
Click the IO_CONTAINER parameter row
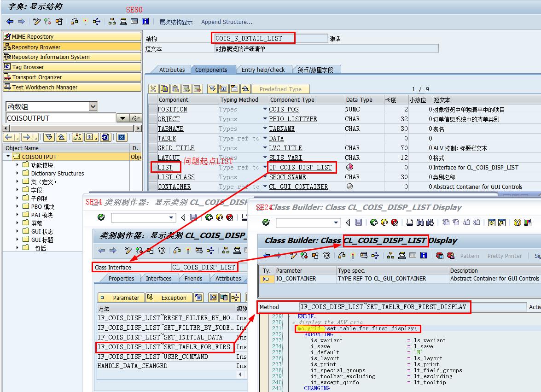pyautogui.click(x=400, y=279)
